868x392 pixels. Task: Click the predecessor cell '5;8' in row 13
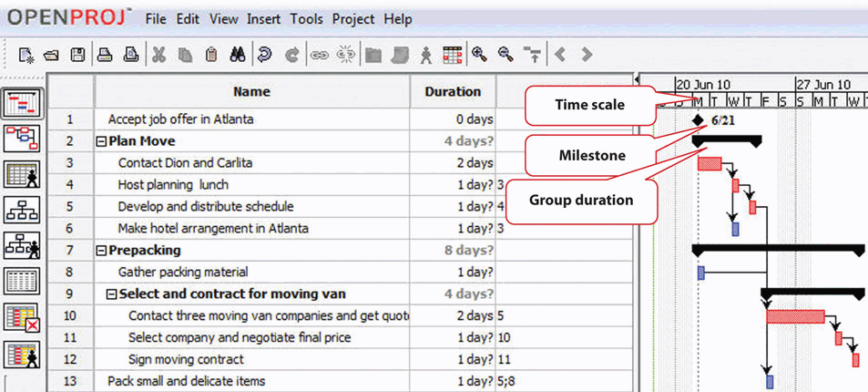[x=564, y=381]
